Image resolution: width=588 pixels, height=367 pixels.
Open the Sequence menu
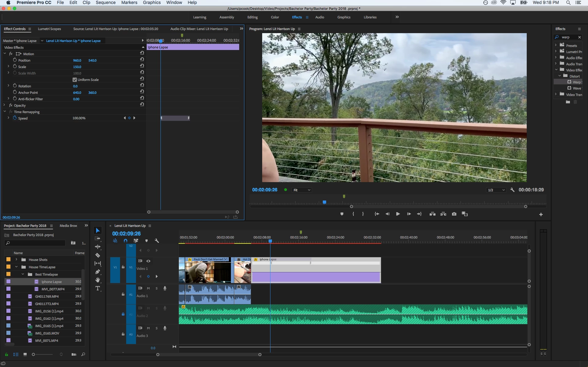coord(106,2)
